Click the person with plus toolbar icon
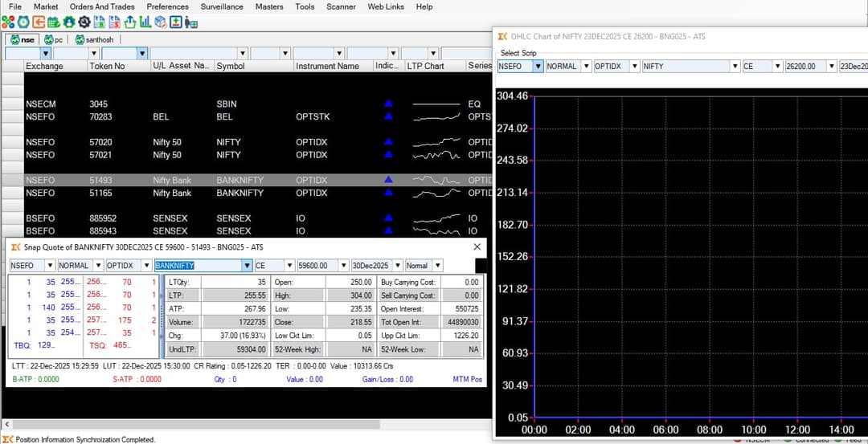The height and width of the screenshot is (444, 868). tap(191, 22)
